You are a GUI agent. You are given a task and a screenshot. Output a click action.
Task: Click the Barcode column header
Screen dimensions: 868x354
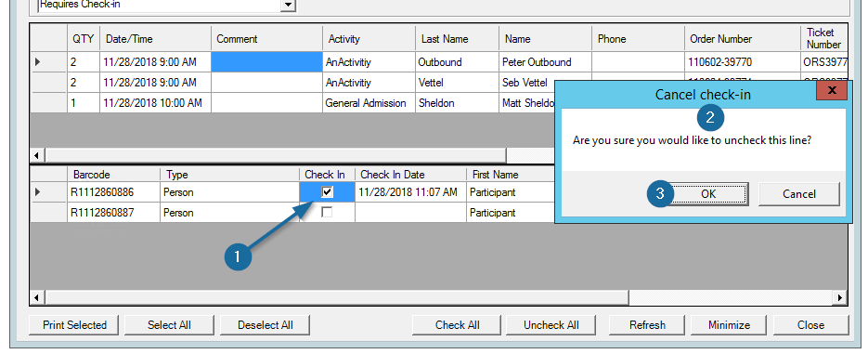coord(113,175)
